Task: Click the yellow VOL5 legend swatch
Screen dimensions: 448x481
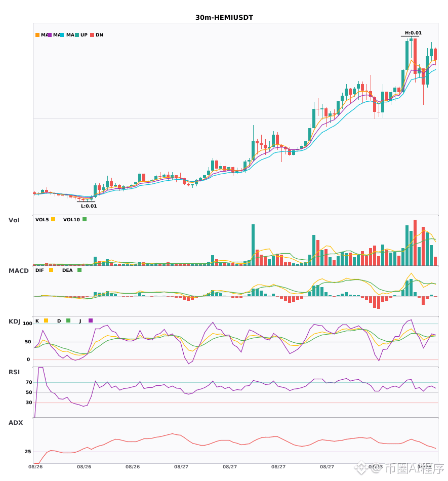Action: [x=53, y=219]
